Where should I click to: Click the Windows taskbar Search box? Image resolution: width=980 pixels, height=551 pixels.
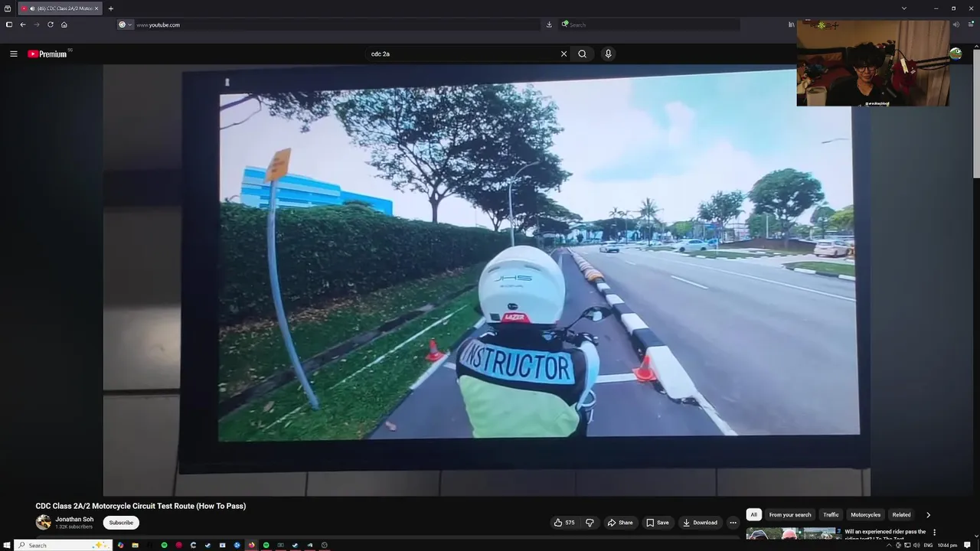63,545
